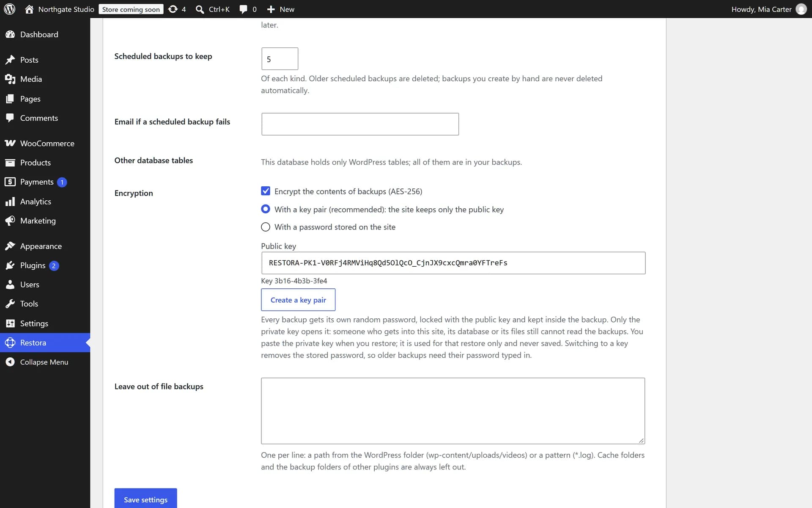Click the Payments notification badge 1
This screenshot has width=812, height=508.
click(62, 182)
